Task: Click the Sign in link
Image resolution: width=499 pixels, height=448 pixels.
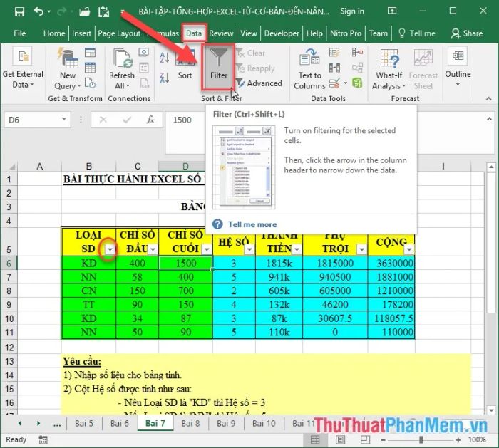Action: coord(352,11)
